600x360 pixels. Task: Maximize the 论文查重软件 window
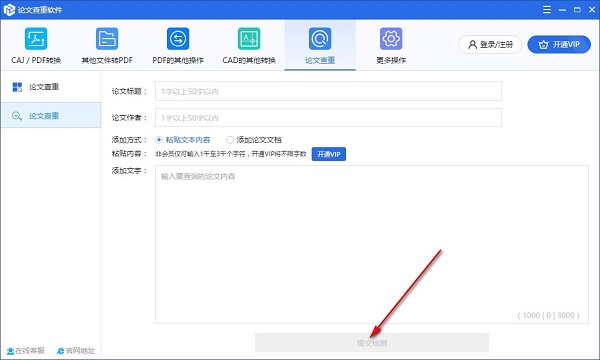click(x=577, y=10)
